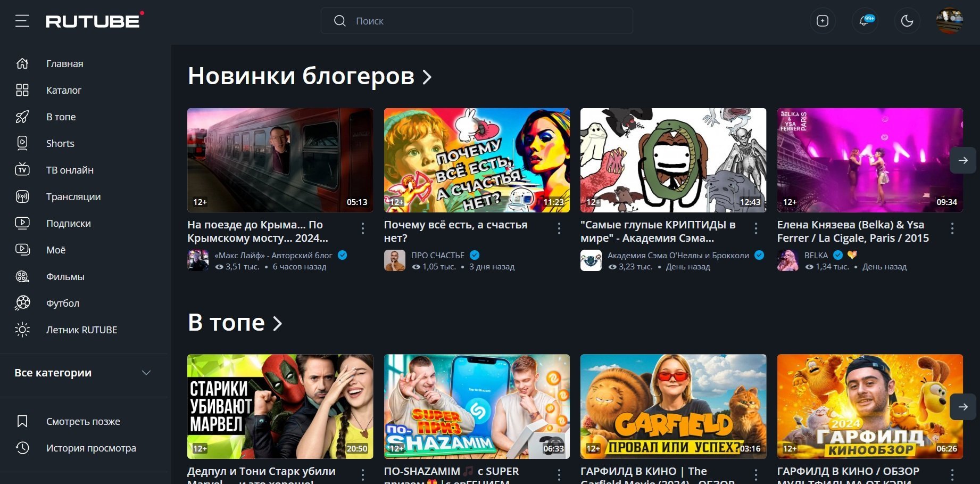Open the user profile avatar
The width and height of the screenshot is (980, 484).
pyautogui.click(x=950, y=21)
